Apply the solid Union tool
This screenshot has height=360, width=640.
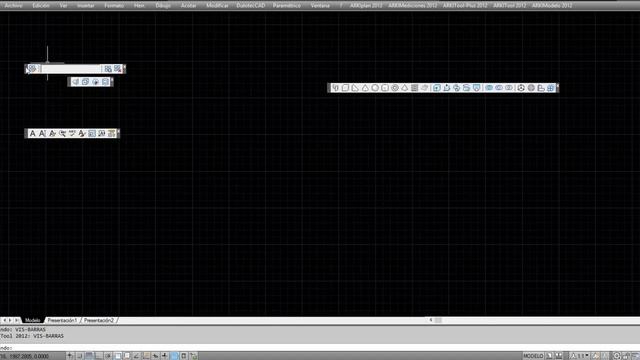pos(489,88)
